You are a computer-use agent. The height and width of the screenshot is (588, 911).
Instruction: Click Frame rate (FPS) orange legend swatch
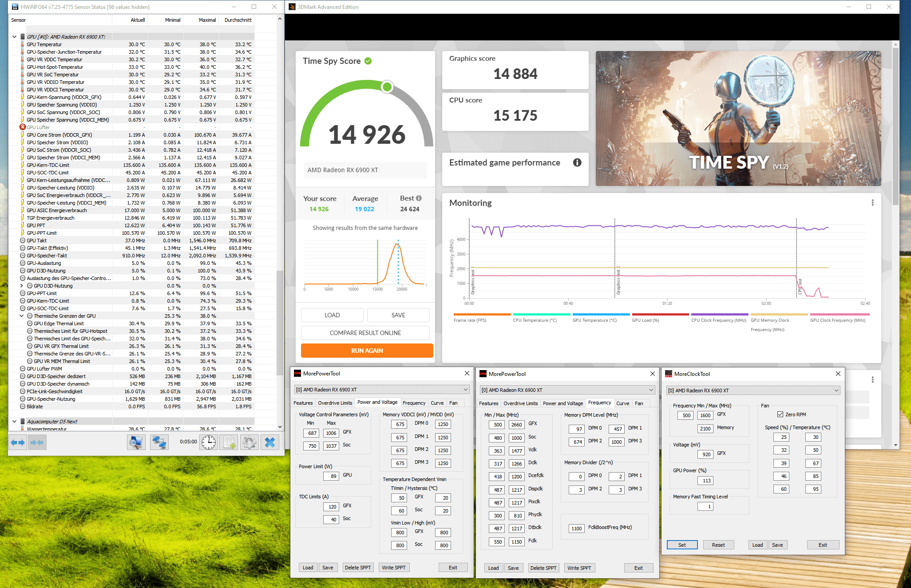[x=482, y=315]
